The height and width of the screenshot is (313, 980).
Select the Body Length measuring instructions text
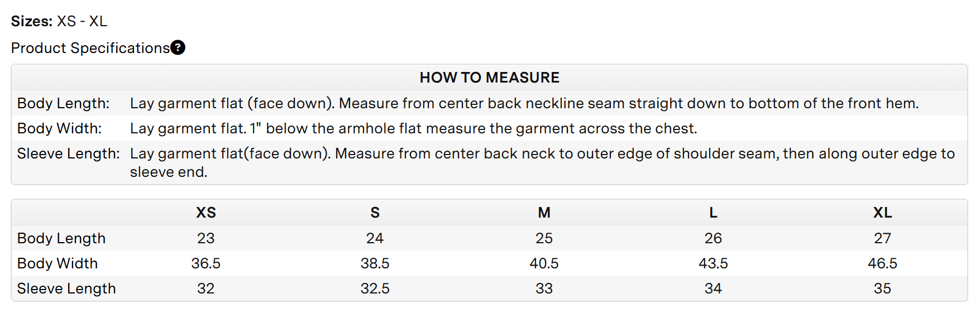524,103
